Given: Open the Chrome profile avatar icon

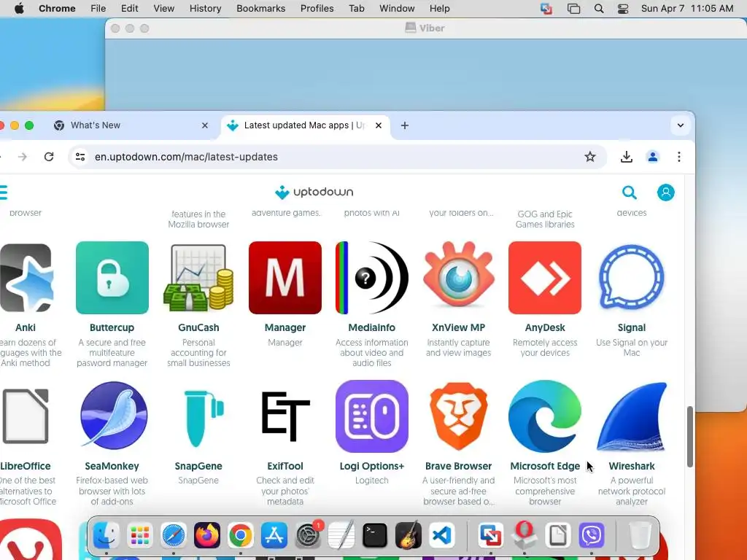Looking at the screenshot, I should pyautogui.click(x=653, y=157).
